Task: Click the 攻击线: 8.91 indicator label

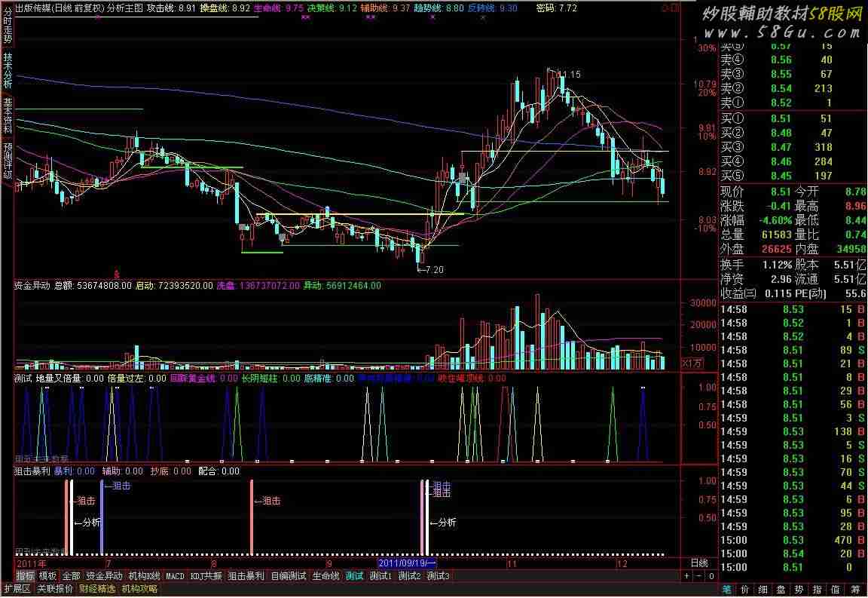Action: pyautogui.click(x=171, y=8)
